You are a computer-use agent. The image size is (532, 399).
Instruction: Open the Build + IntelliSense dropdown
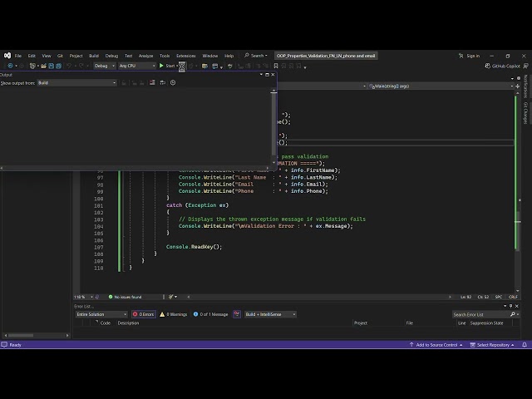[x=270, y=314]
